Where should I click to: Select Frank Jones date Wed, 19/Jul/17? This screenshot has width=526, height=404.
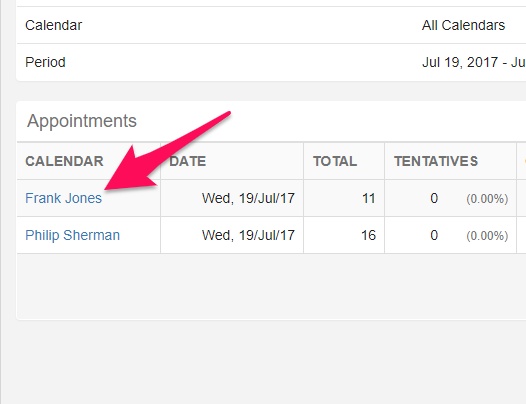click(248, 198)
